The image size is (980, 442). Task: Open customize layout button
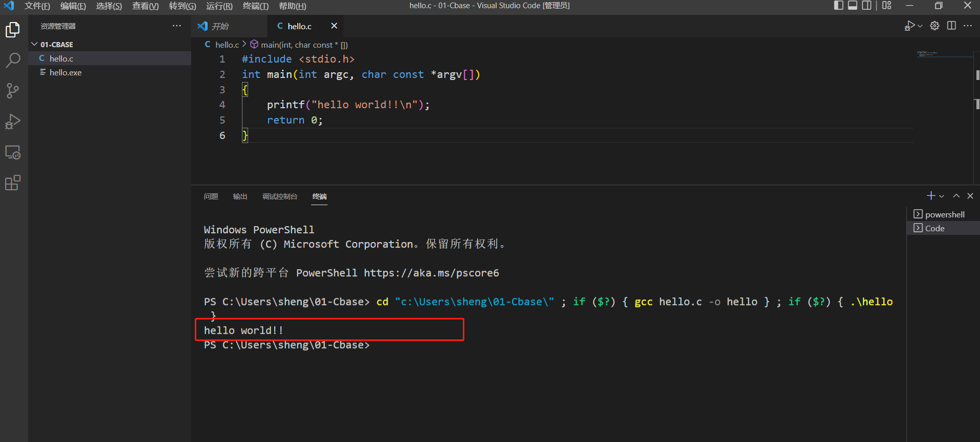pyautogui.click(x=887, y=5)
